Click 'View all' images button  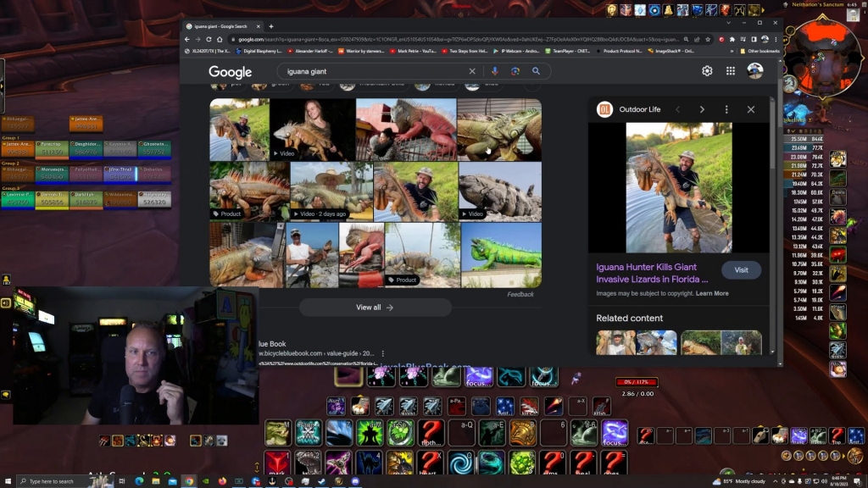click(375, 308)
